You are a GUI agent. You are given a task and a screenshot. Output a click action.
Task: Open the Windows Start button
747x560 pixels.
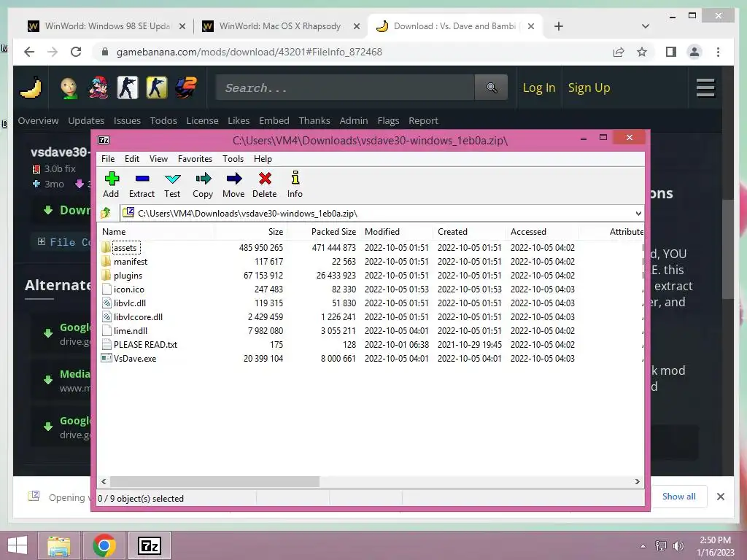click(x=18, y=545)
